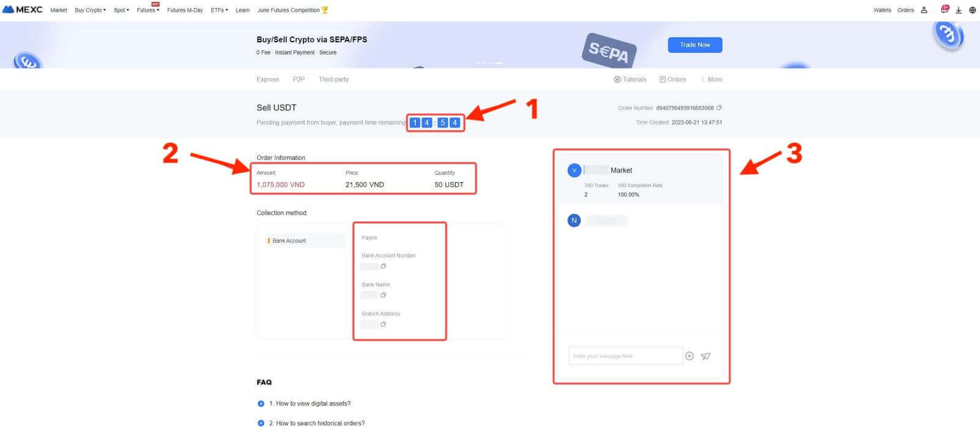Send the chat message
The image size is (980, 434).
click(706, 356)
